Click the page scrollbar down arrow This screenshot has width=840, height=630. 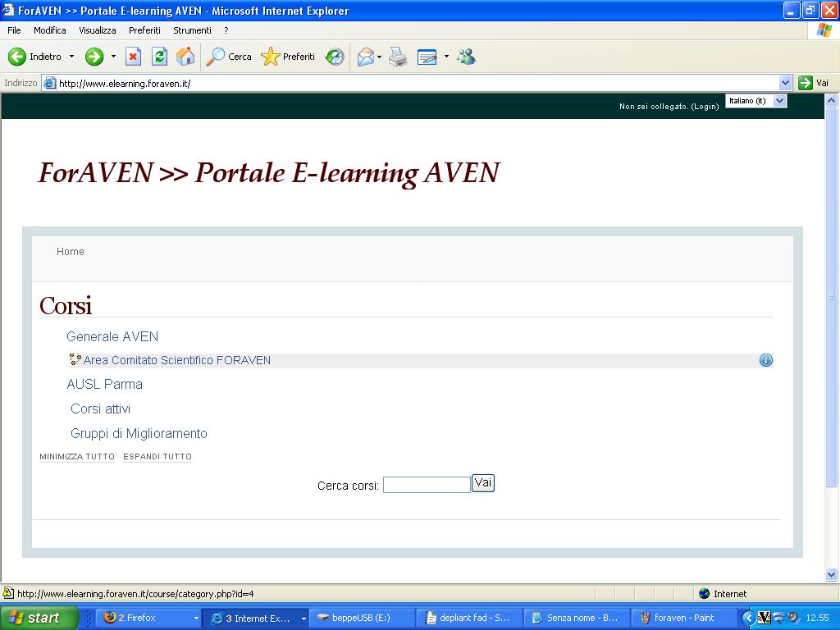coord(831,575)
